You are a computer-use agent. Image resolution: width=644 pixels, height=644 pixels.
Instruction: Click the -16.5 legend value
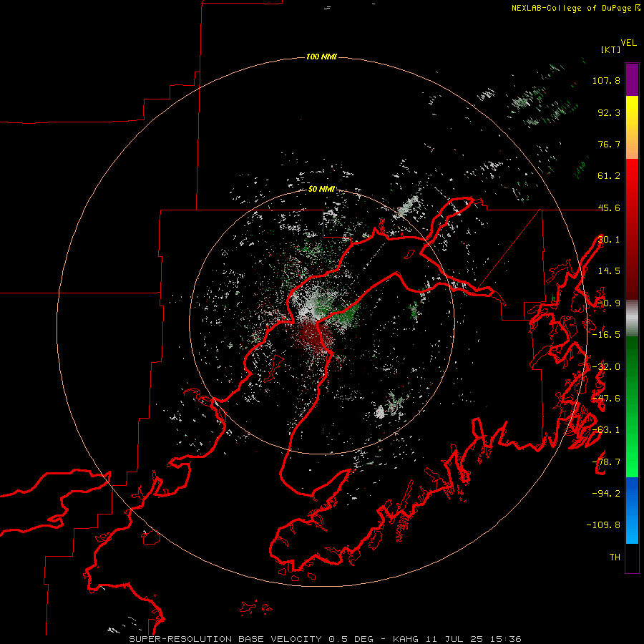pyautogui.click(x=606, y=335)
